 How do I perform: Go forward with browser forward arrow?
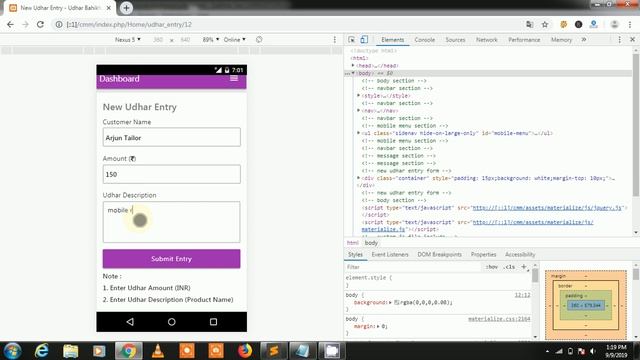(25, 24)
